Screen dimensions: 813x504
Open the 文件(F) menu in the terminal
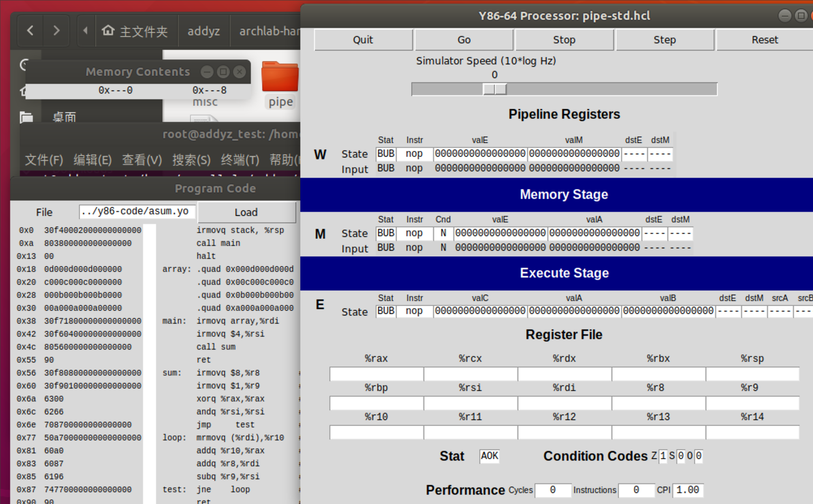44,160
